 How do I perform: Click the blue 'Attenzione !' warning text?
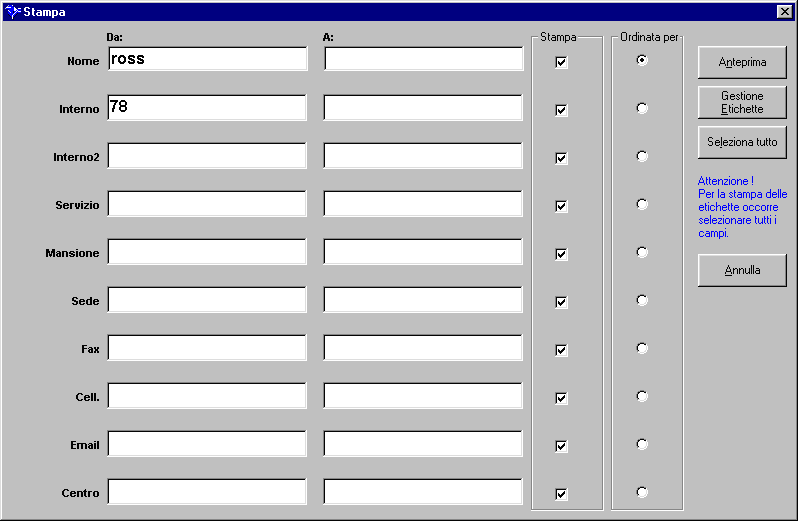725,181
